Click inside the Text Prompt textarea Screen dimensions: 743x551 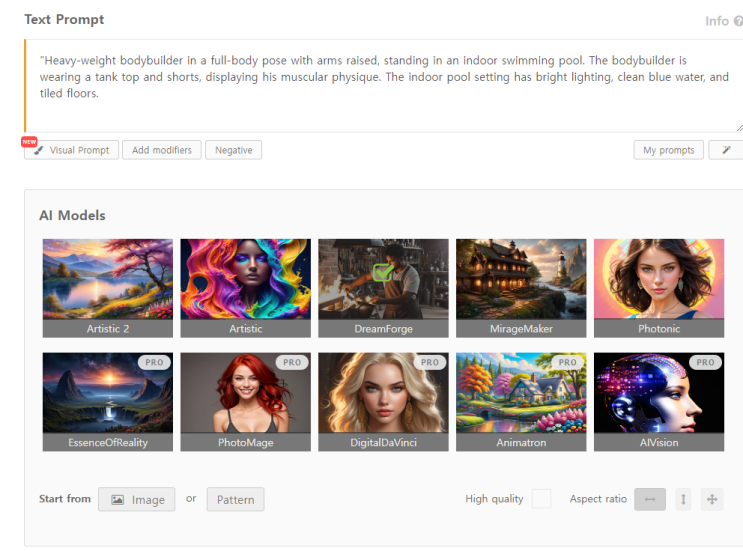384,86
